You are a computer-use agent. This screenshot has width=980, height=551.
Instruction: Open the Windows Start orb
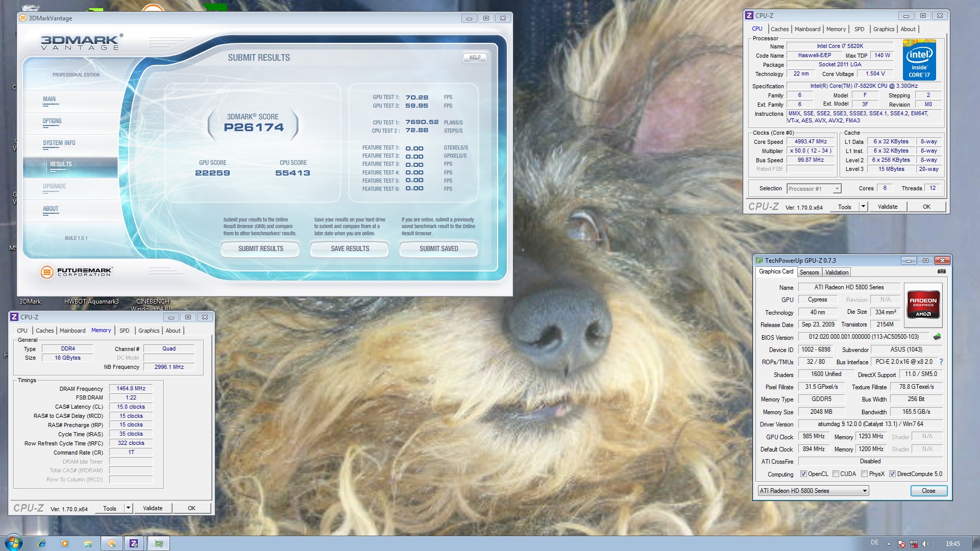(x=14, y=543)
